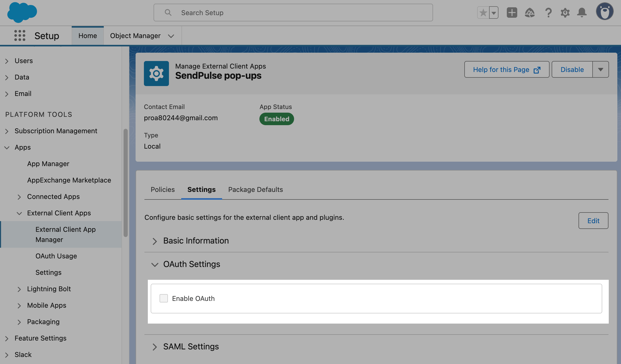Screen dimensions: 621x364
Task: Switch to the Policies tab
Action: tap(163, 190)
